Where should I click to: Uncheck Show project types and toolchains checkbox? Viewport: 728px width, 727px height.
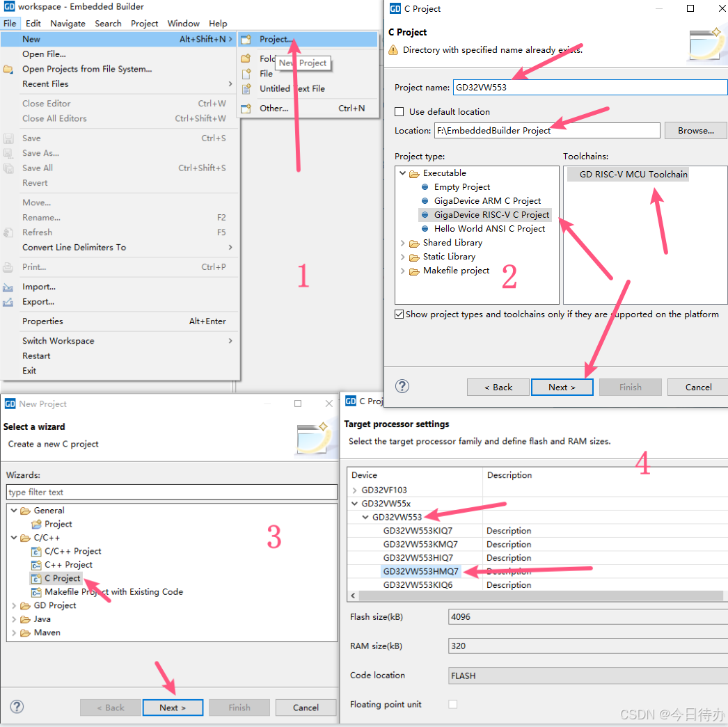[x=399, y=314]
